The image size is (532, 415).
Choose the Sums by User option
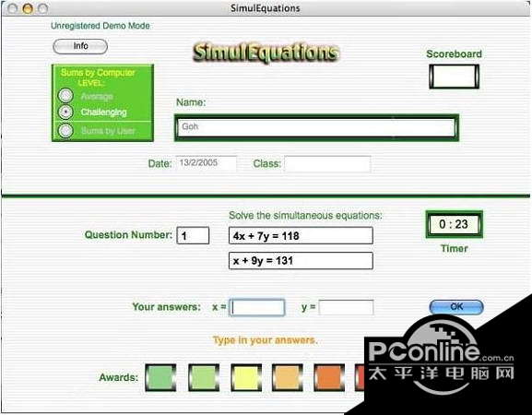(65, 131)
